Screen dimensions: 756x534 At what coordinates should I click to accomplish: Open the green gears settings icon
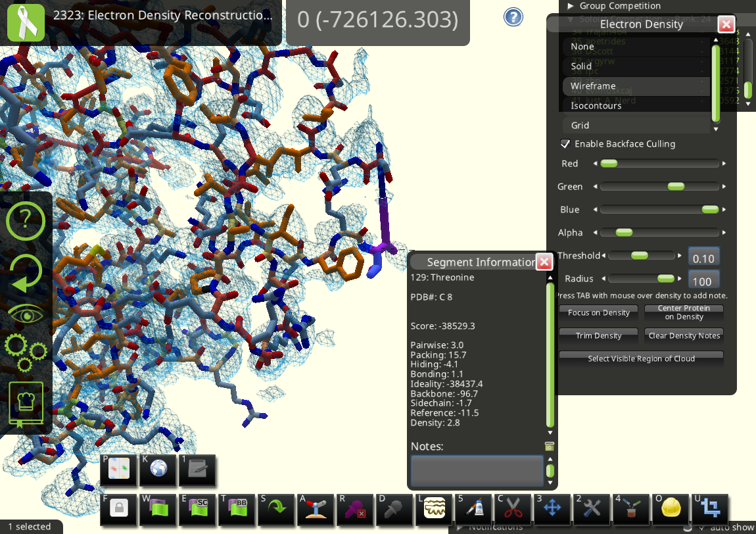pos(25,351)
